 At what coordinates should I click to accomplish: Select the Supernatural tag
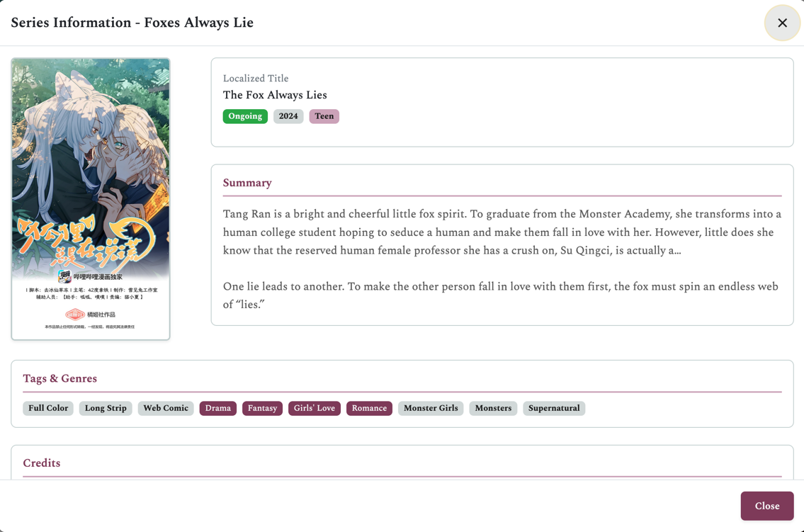pyautogui.click(x=554, y=408)
